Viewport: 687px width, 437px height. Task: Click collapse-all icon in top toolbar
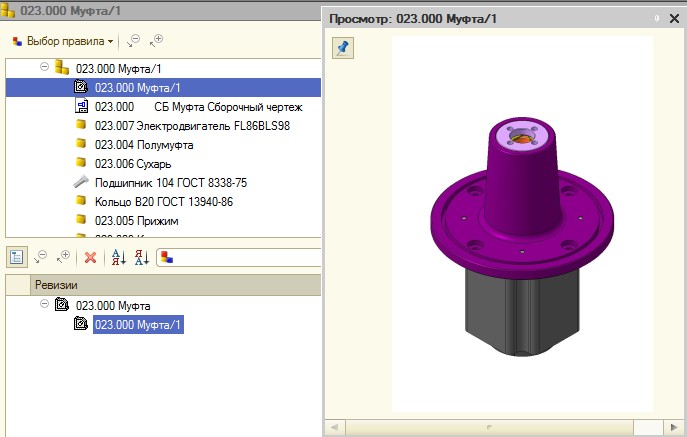pyautogui.click(x=134, y=41)
